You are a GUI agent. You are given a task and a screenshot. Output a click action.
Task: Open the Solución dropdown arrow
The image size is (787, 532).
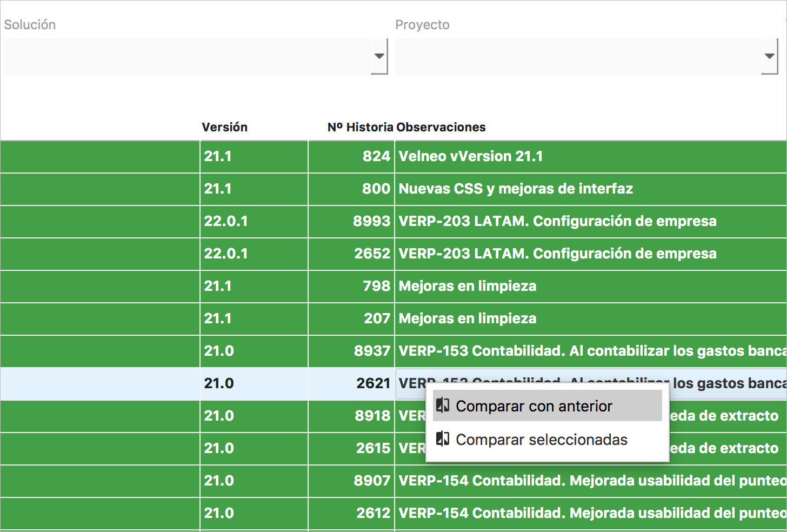pyautogui.click(x=379, y=56)
